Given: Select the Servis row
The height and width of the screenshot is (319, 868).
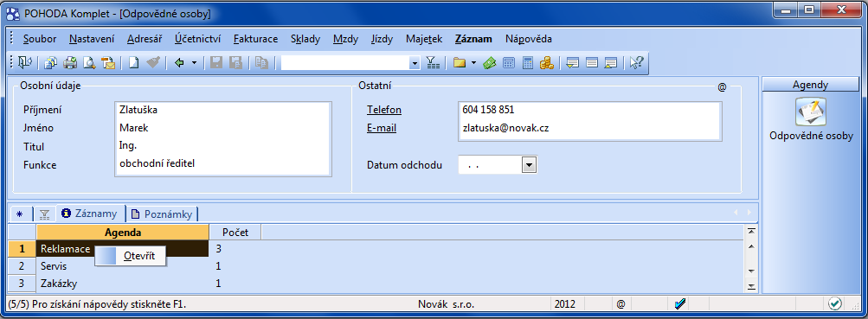Looking at the screenshot, I should 122,266.
